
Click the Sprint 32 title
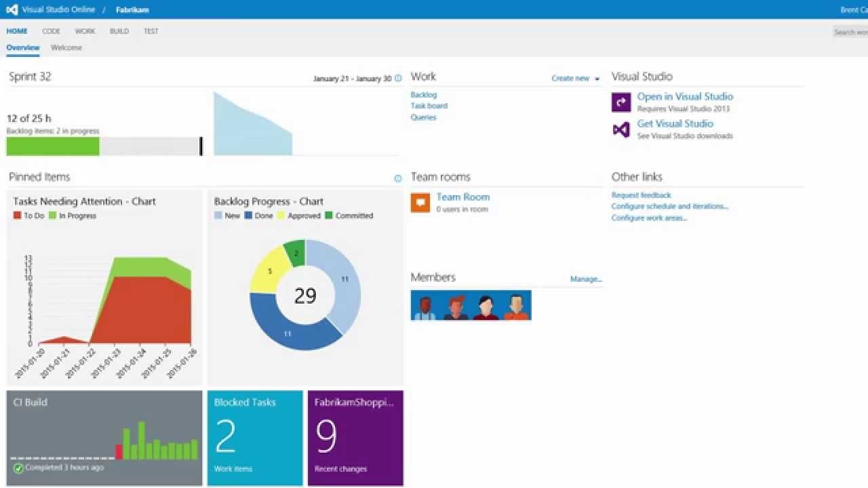[x=30, y=77]
